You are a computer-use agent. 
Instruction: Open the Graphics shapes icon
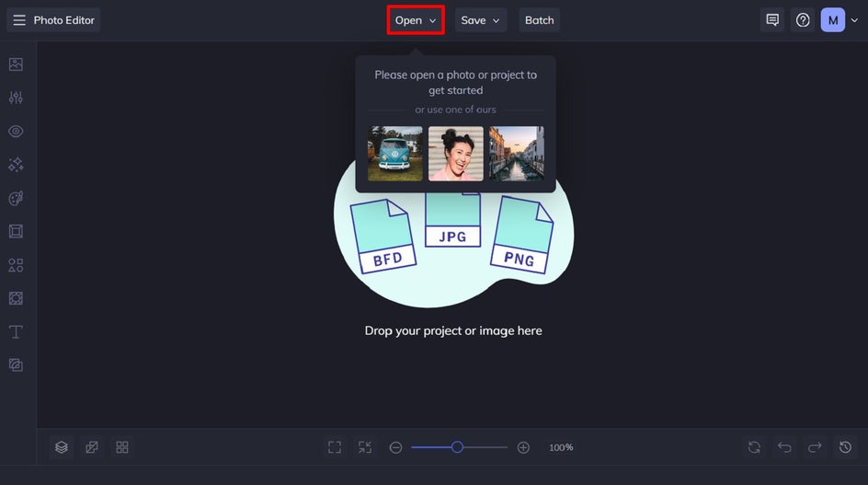click(x=16, y=265)
